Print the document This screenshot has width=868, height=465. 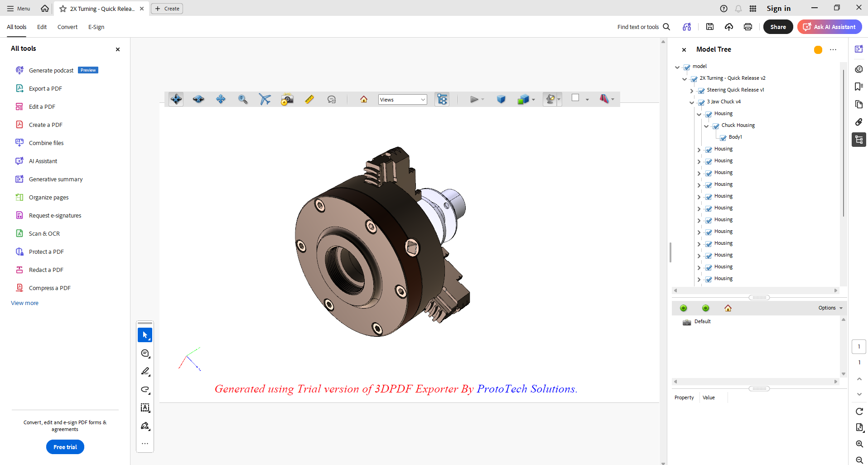(x=748, y=27)
